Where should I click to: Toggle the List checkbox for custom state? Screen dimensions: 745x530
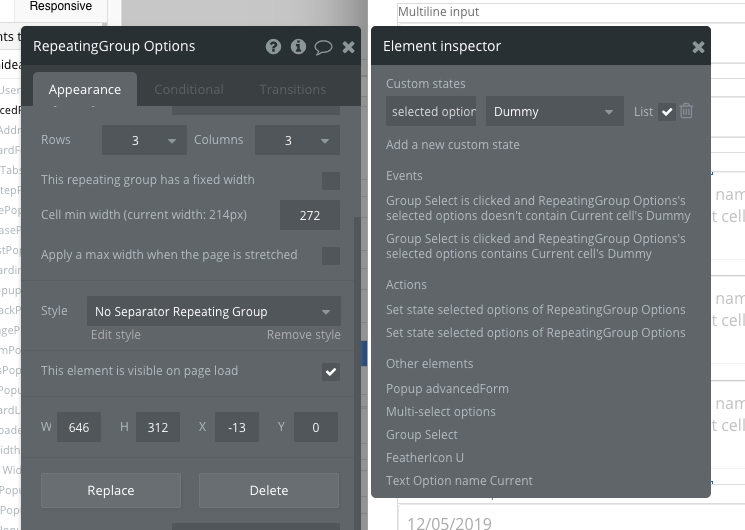click(x=667, y=112)
